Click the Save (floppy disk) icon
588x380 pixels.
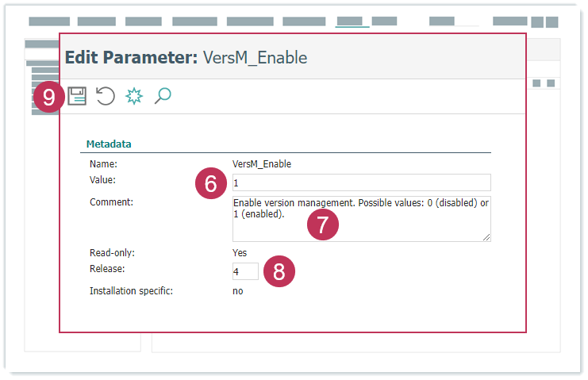point(77,97)
